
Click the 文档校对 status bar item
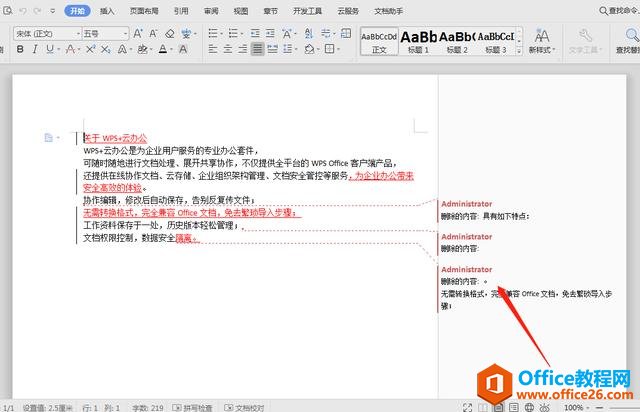[x=244, y=408]
